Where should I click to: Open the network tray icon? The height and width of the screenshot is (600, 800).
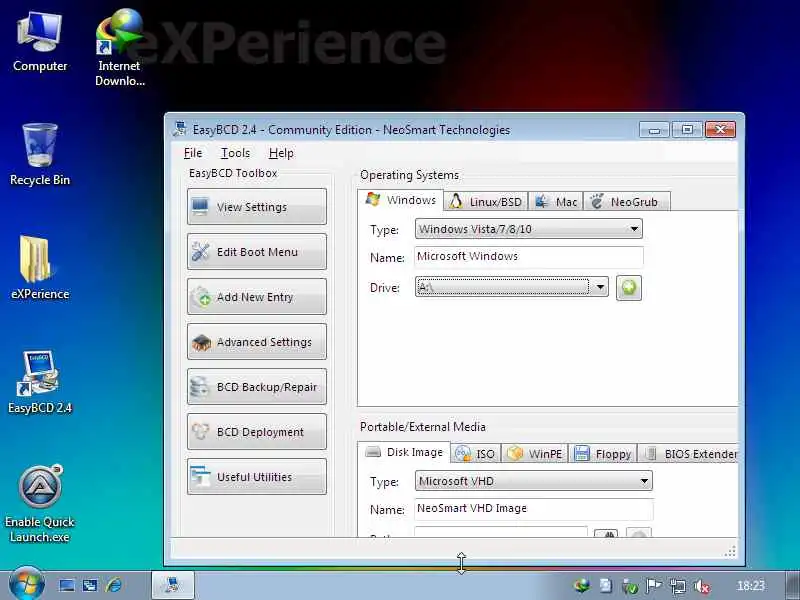coord(678,586)
